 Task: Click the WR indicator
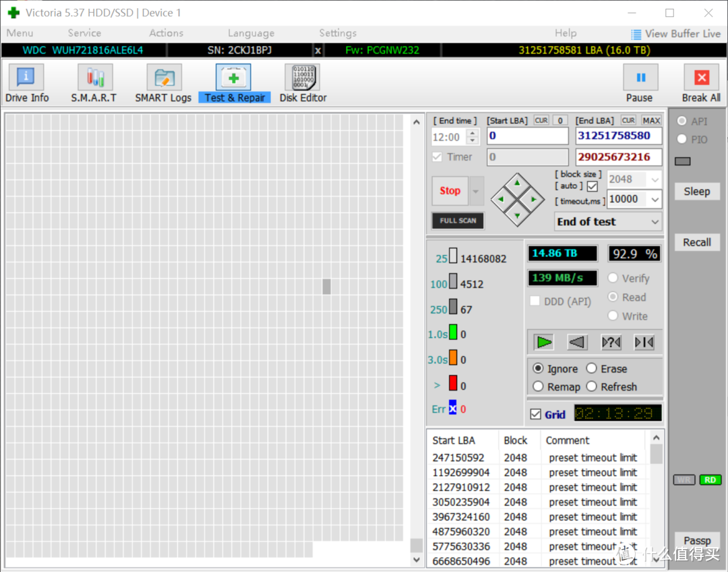[684, 480]
